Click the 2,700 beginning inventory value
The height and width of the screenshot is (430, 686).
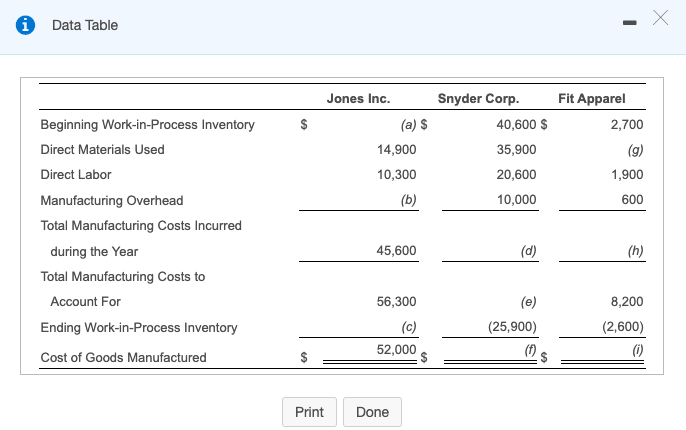click(x=627, y=125)
